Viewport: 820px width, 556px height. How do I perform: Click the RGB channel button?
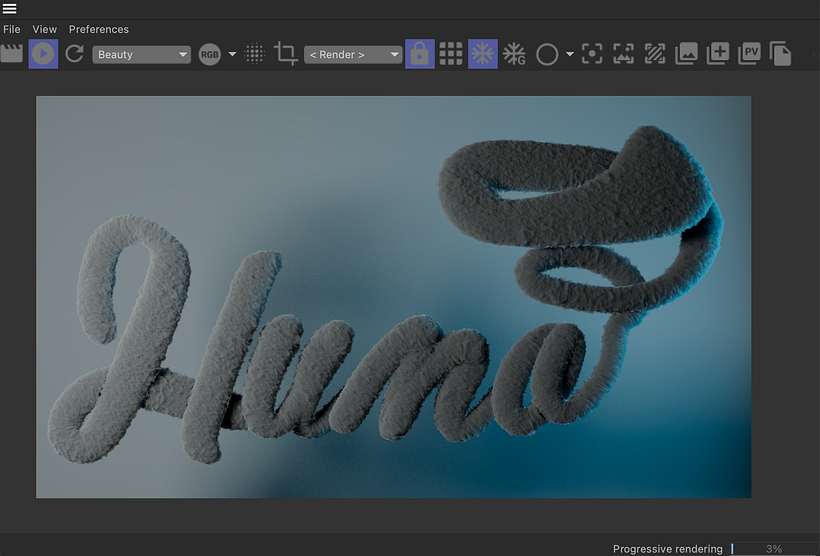[x=209, y=54]
